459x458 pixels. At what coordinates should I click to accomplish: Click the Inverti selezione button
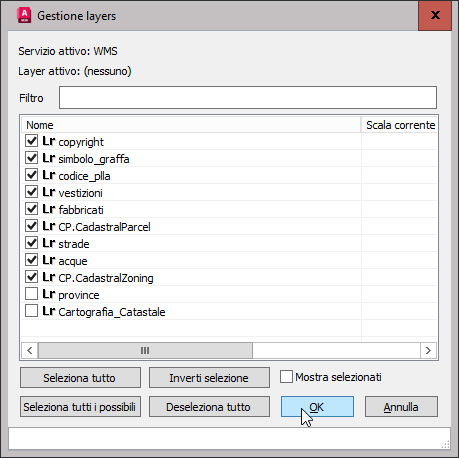click(x=209, y=378)
